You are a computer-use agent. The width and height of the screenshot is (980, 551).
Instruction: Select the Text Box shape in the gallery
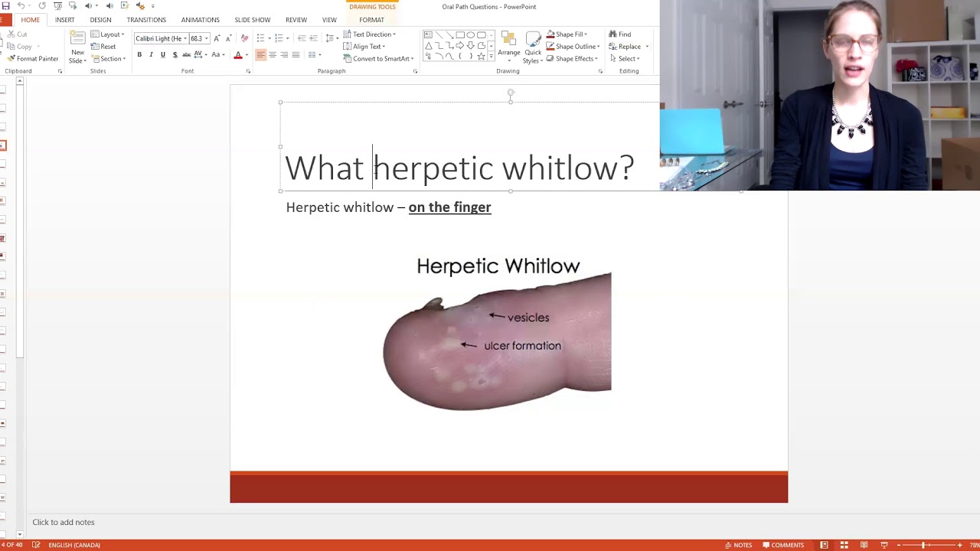pyautogui.click(x=428, y=35)
